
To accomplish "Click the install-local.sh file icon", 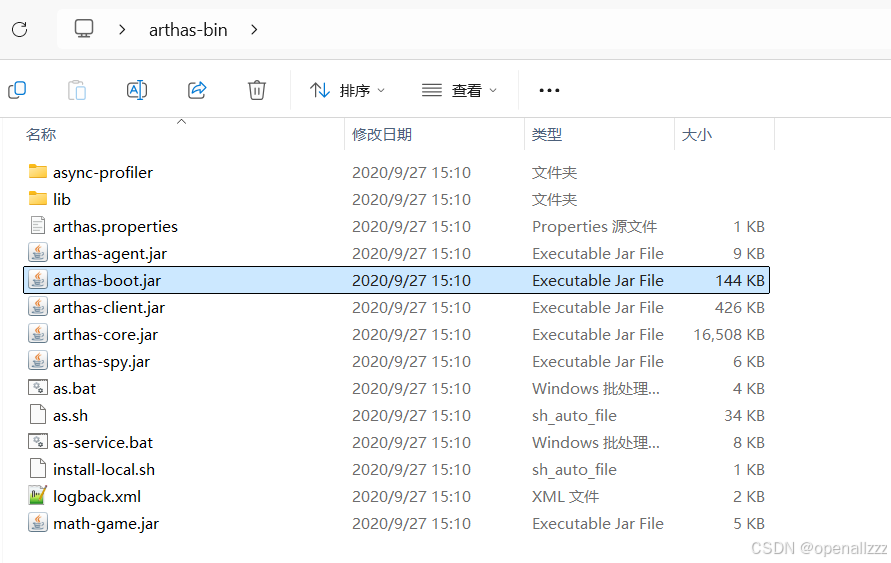I will tap(38, 468).
